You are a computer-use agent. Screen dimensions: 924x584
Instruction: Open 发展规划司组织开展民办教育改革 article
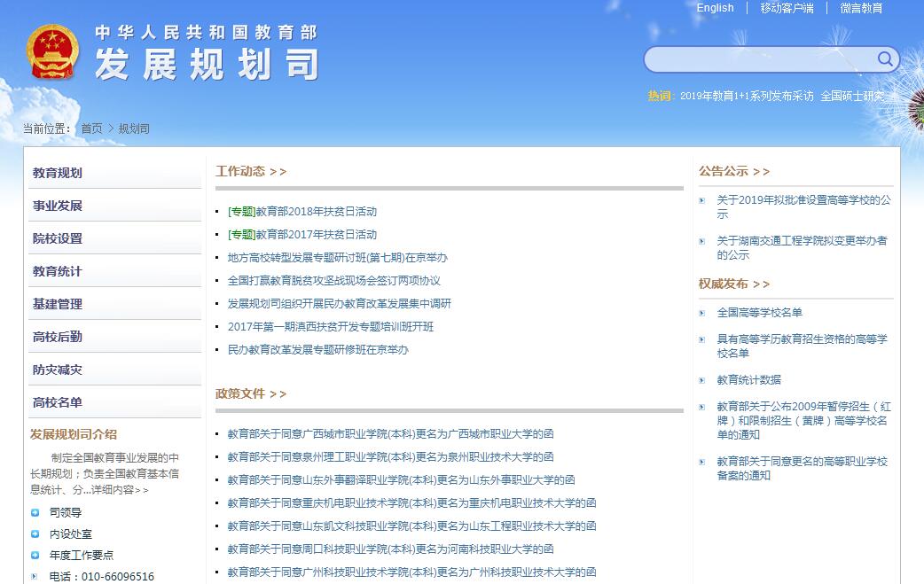point(340,304)
